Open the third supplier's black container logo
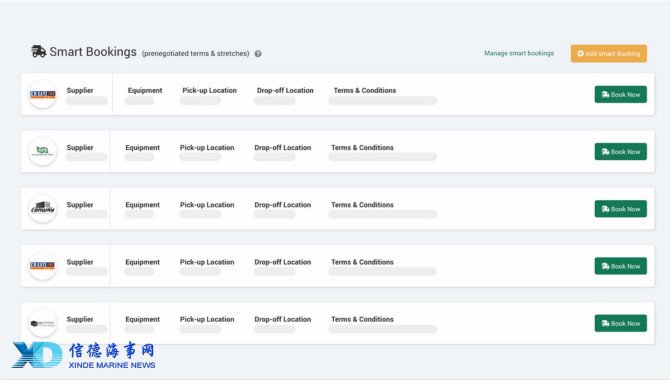This screenshot has height=380, width=670. tap(42, 209)
